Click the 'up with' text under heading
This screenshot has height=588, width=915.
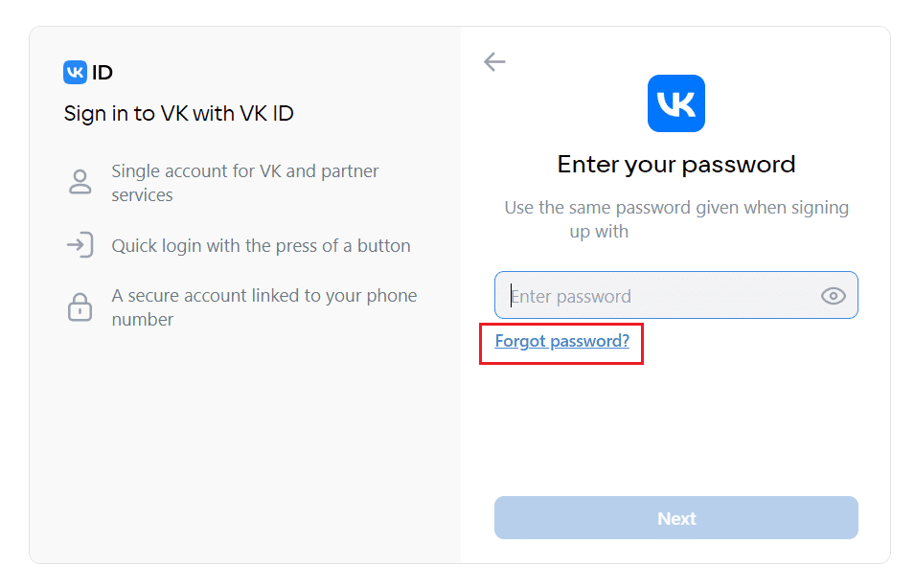tap(599, 232)
